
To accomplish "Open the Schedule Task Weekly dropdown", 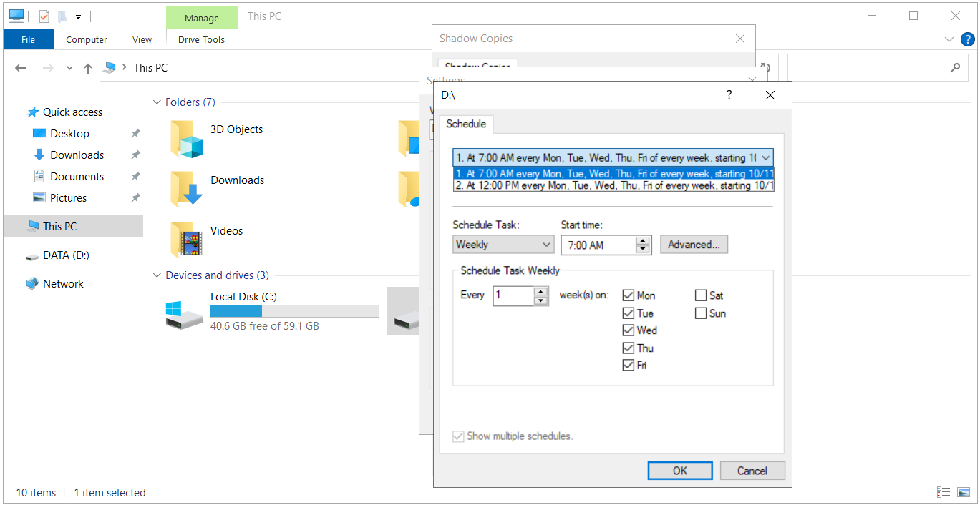I will 504,245.
